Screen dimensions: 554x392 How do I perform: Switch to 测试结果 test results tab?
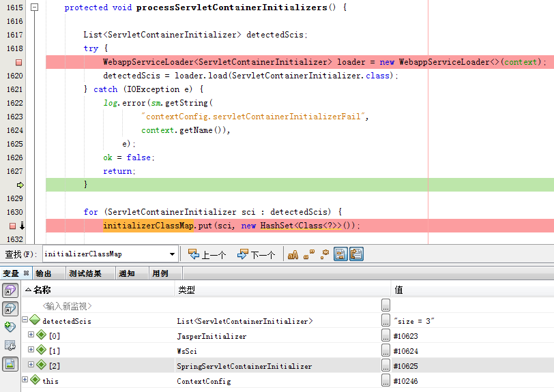85,273
